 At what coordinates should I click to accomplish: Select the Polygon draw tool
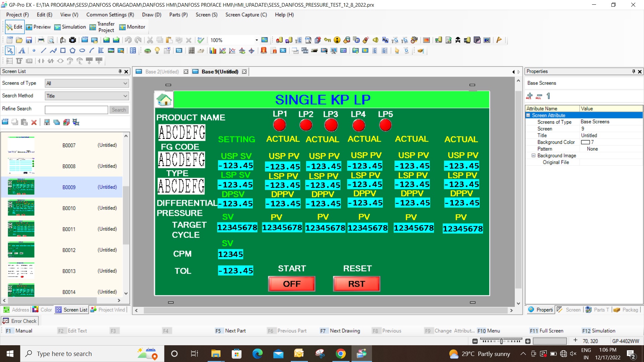click(x=72, y=51)
